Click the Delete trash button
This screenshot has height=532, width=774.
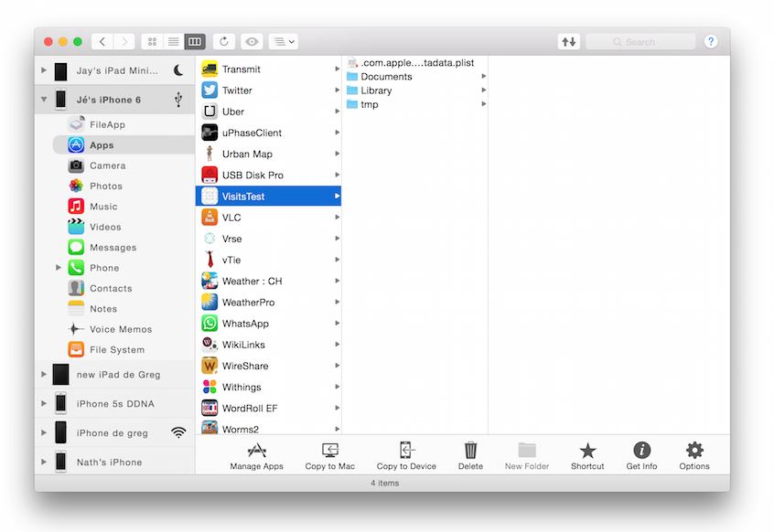click(470, 456)
